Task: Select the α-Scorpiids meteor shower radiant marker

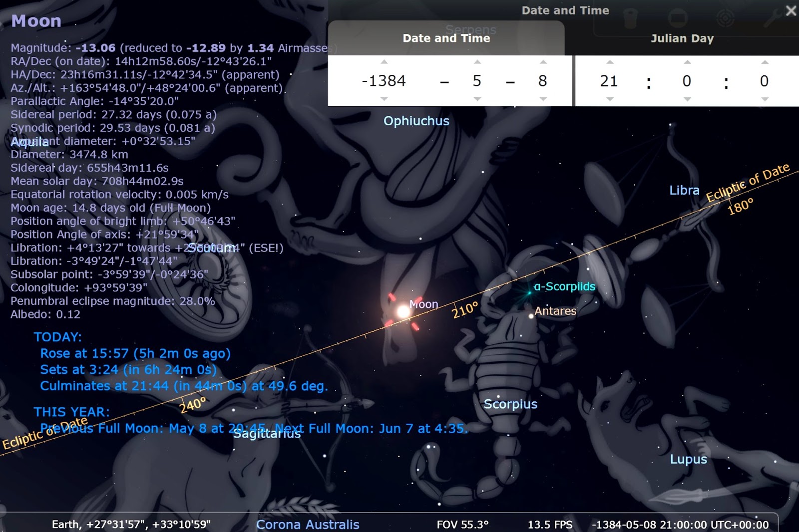Action: [x=529, y=293]
